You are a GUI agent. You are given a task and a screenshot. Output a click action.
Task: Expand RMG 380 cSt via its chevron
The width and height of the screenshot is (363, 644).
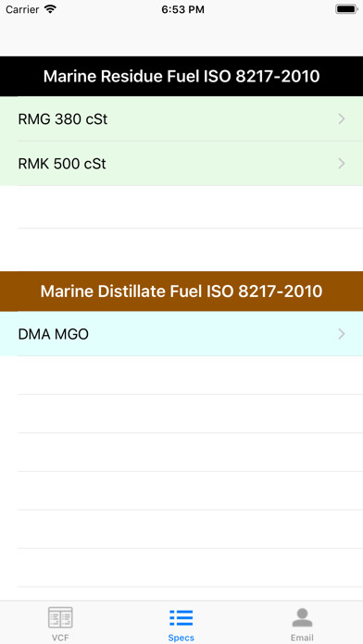342,119
